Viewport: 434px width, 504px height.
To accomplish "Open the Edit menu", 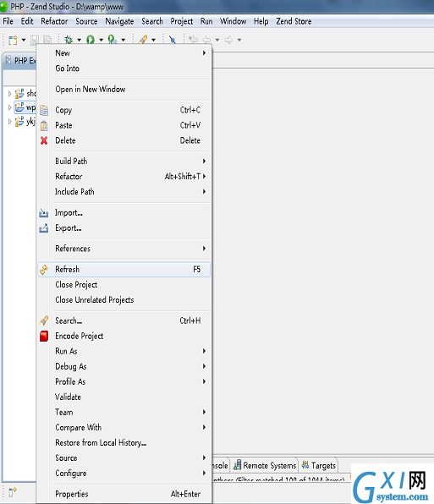I will click(x=27, y=21).
